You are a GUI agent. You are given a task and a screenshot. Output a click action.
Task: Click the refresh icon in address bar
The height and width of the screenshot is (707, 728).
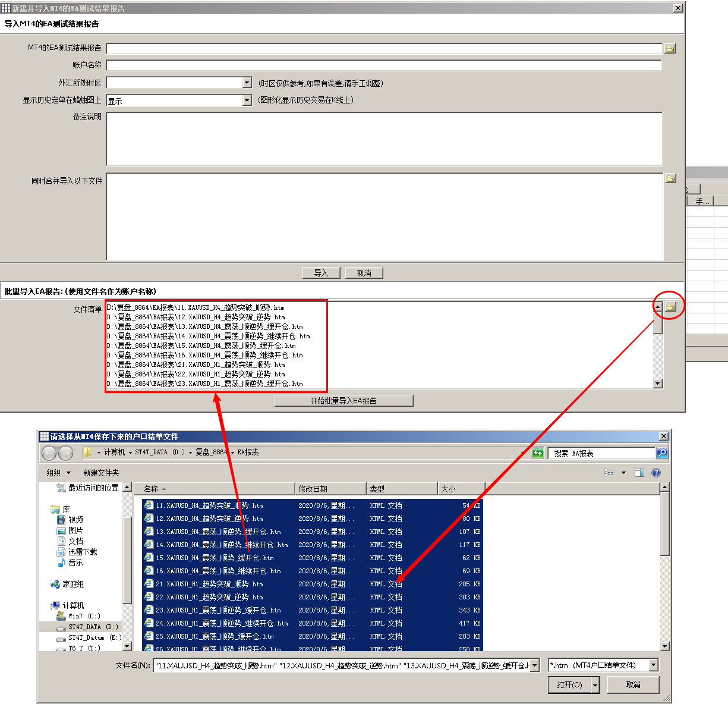click(538, 453)
